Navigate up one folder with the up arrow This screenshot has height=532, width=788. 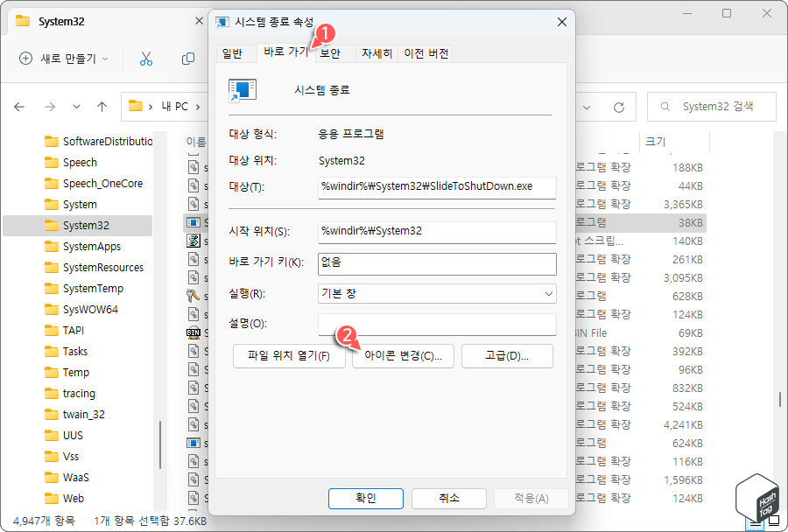(102, 106)
